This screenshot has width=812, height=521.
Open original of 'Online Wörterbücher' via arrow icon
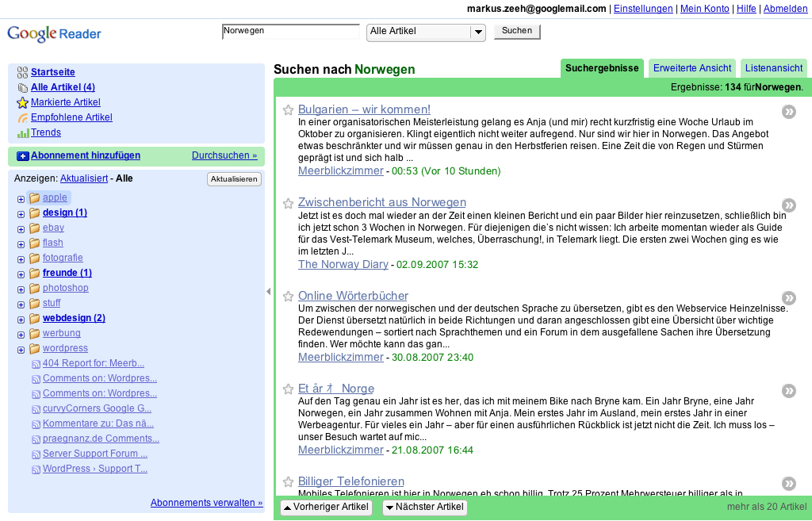pos(789,298)
